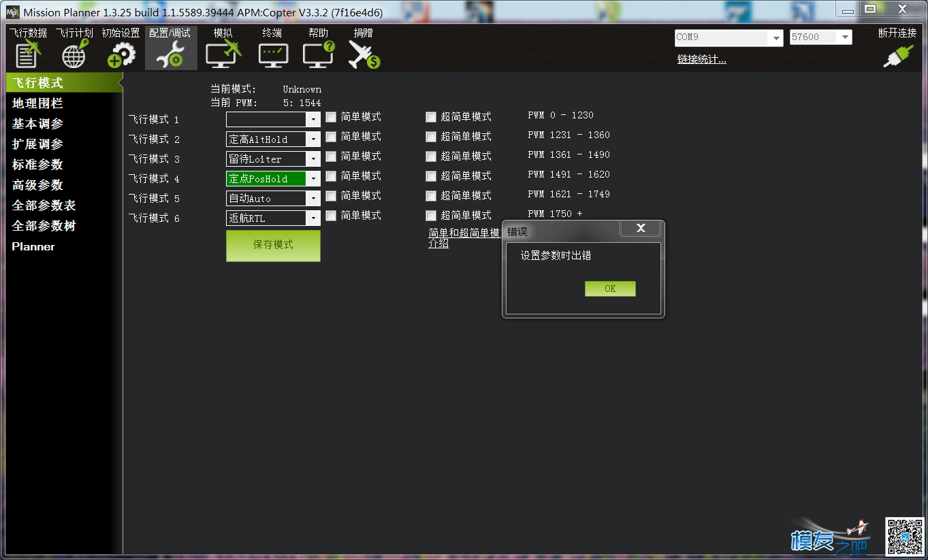
Task: Select 全部参数树 in the sidebar
Action: tap(44, 226)
